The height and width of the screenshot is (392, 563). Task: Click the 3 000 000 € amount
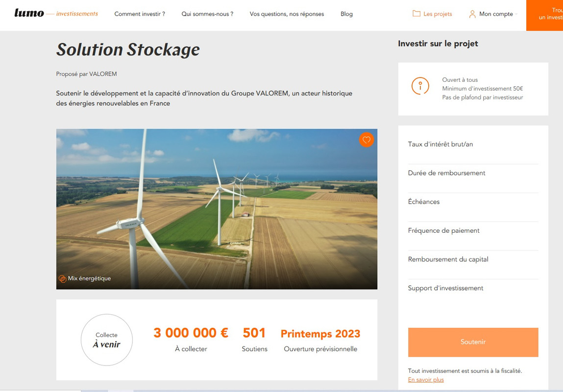coord(191,333)
